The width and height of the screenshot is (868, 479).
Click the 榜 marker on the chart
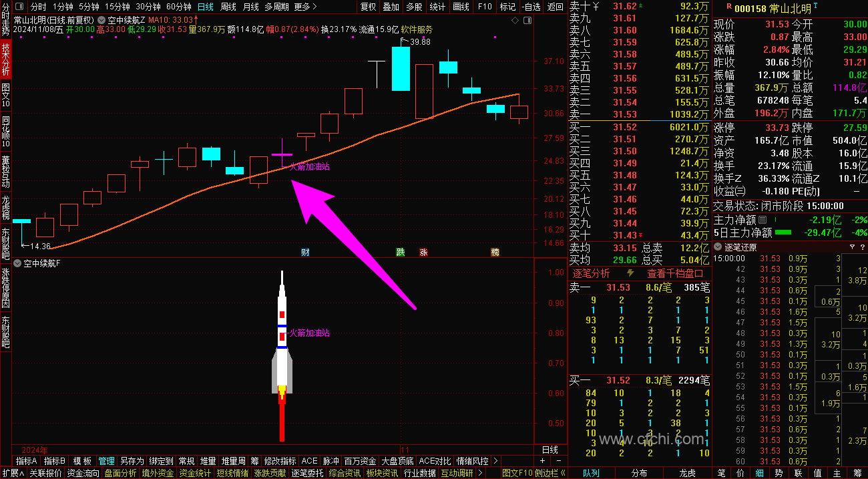pos(495,252)
